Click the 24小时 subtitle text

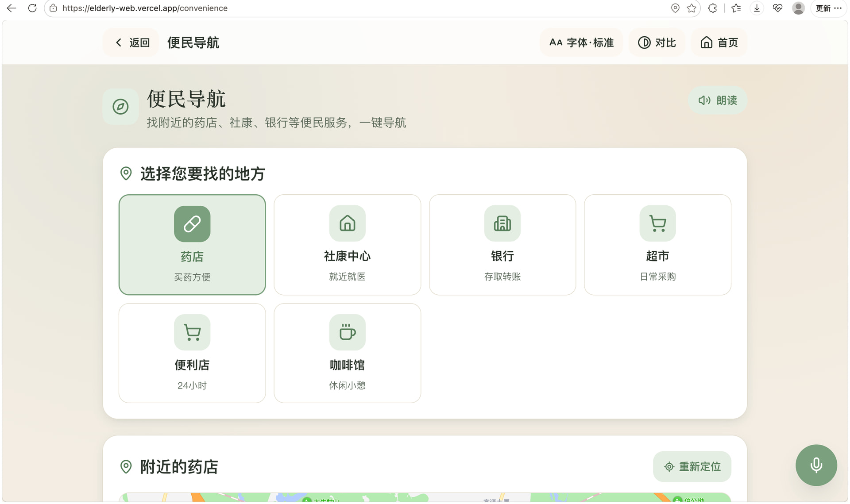192,386
